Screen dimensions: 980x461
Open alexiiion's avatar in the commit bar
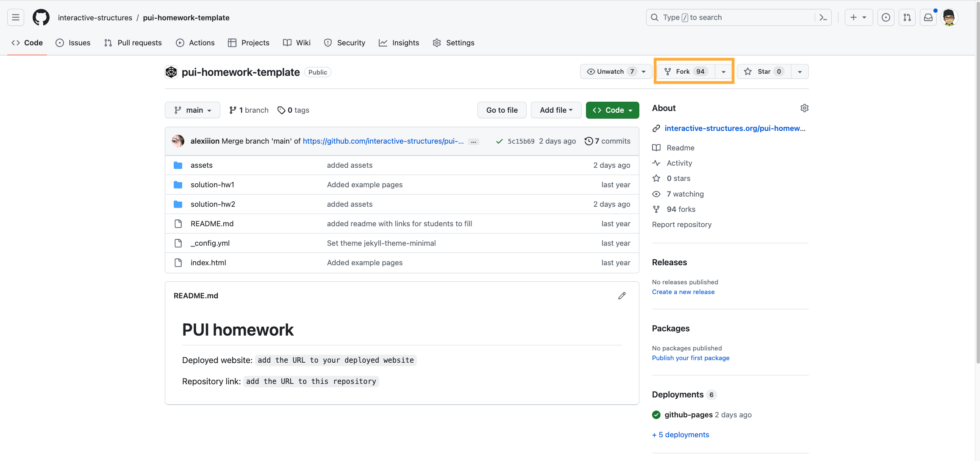click(178, 141)
